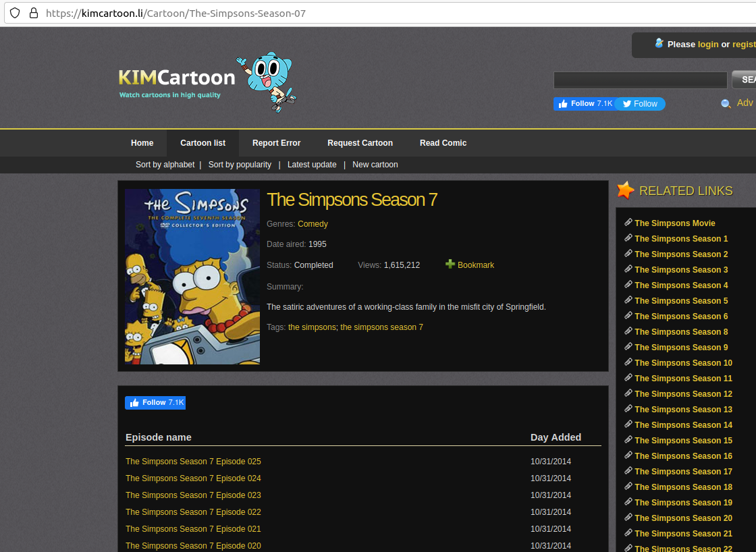Open Season 7 Episode 025
The width and height of the screenshot is (756, 552).
tap(193, 462)
